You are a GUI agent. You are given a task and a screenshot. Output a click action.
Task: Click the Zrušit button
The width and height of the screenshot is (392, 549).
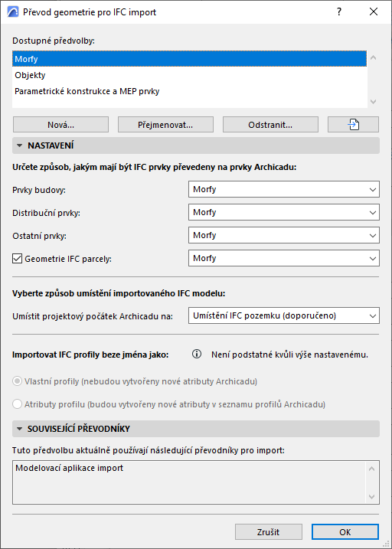click(x=269, y=532)
